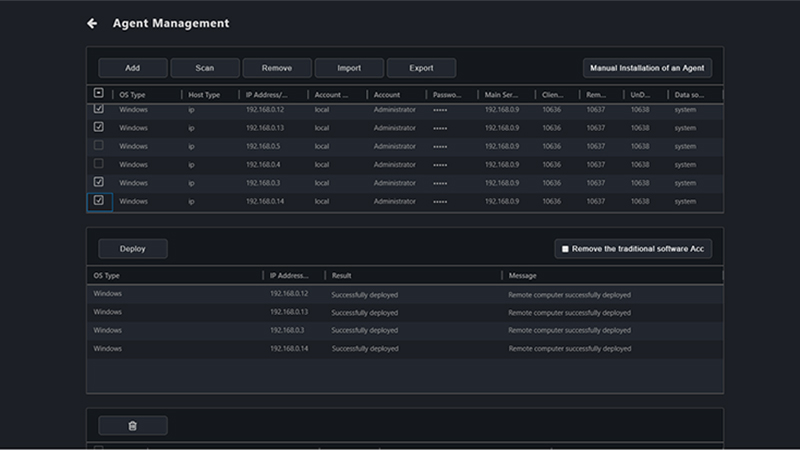Click the trash delete icon button

[132, 426]
